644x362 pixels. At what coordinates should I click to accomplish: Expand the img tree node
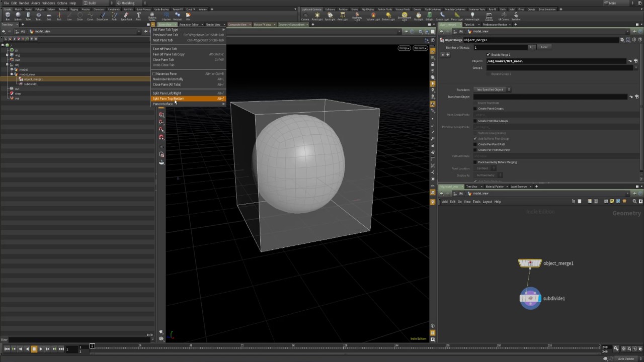(7, 55)
